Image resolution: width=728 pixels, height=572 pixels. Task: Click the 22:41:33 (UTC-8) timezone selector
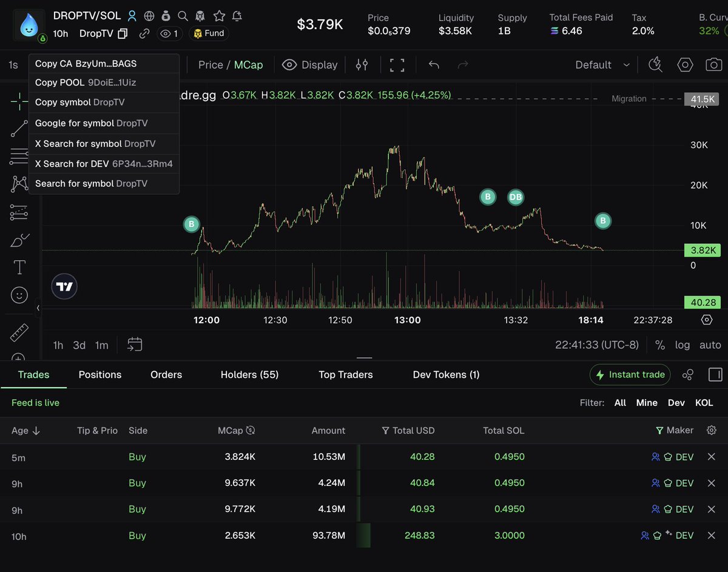coord(597,345)
